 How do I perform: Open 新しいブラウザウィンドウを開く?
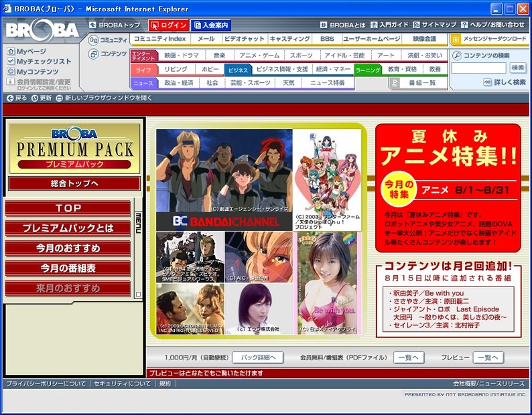click(104, 98)
